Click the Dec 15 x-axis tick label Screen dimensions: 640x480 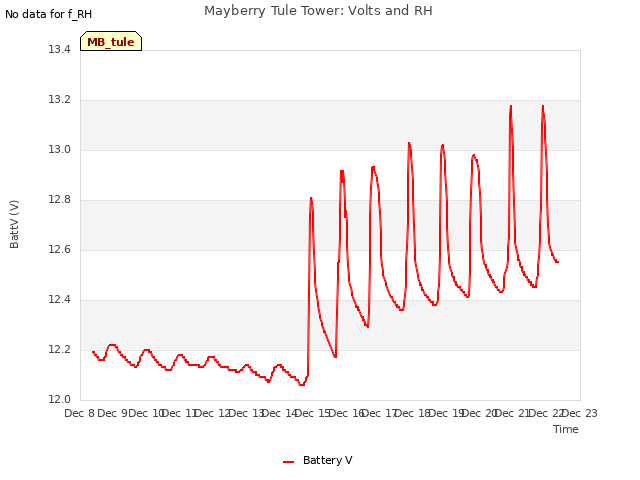[312, 413]
